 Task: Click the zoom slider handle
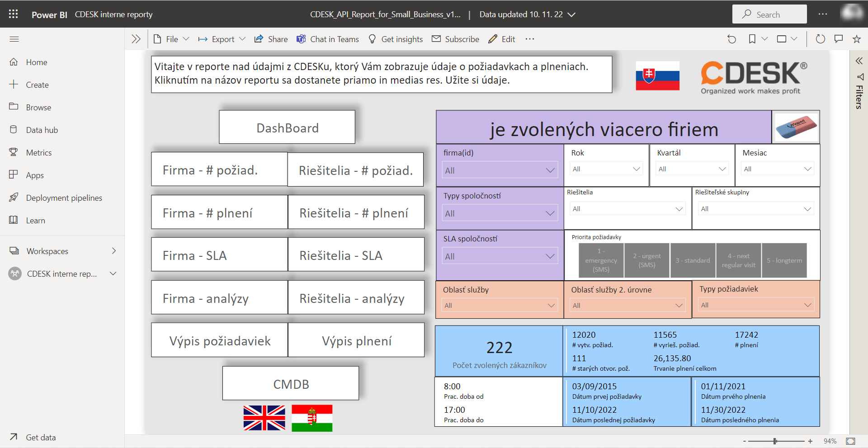[x=775, y=441]
